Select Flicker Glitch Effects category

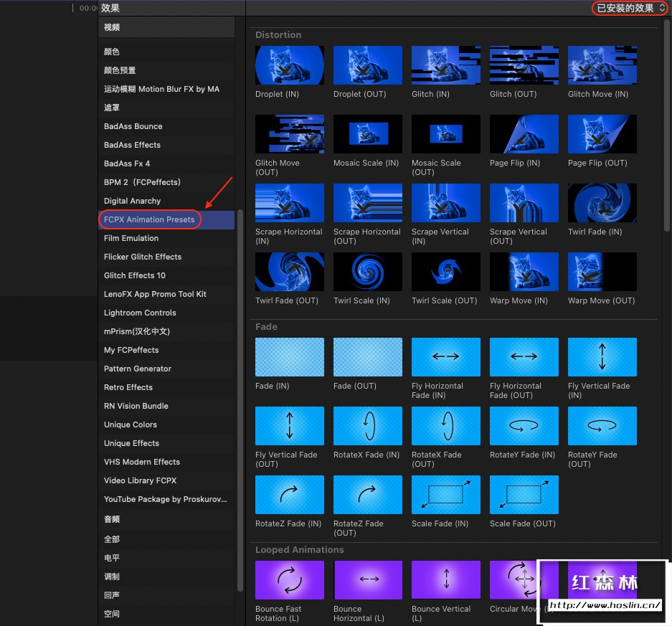[x=166, y=257]
